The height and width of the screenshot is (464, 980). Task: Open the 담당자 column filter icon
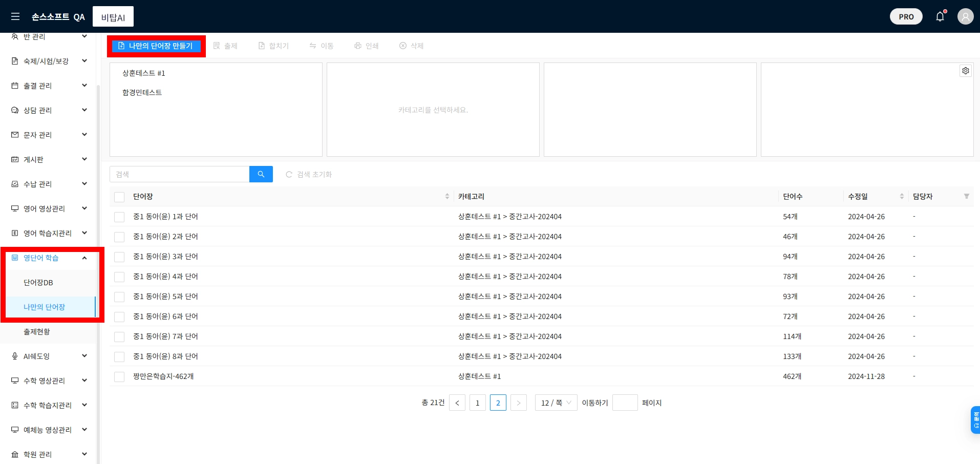(967, 196)
